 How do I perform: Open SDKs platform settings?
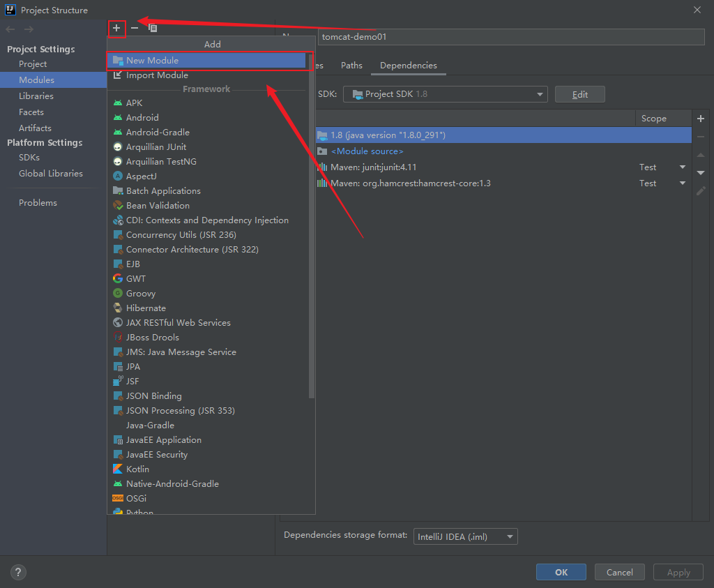click(x=29, y=157)
